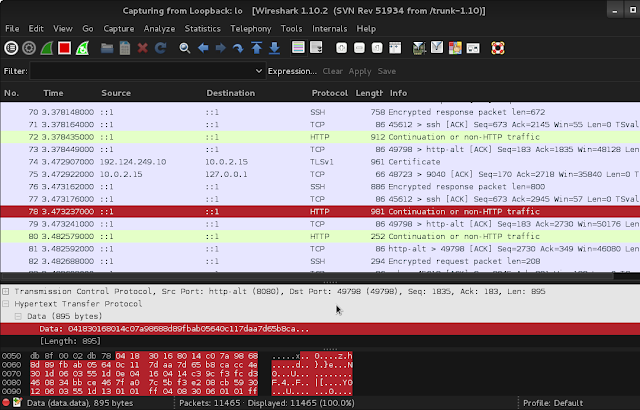Screen dimensions: 640x410
Task: Click capture file comment status bar icon
Action: point(17,403)
